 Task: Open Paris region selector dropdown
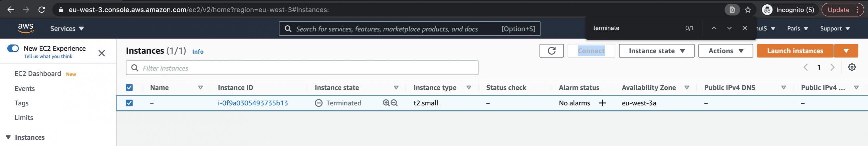[797, 29]
